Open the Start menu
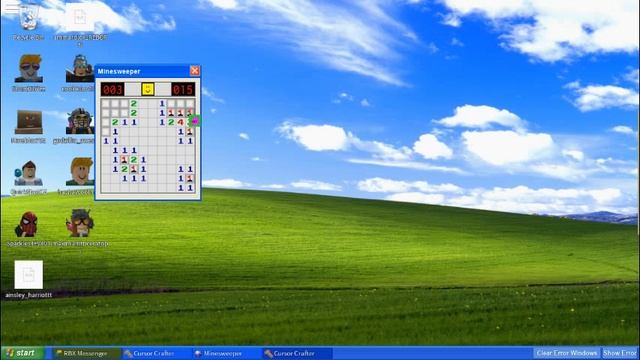 point(22,353)
